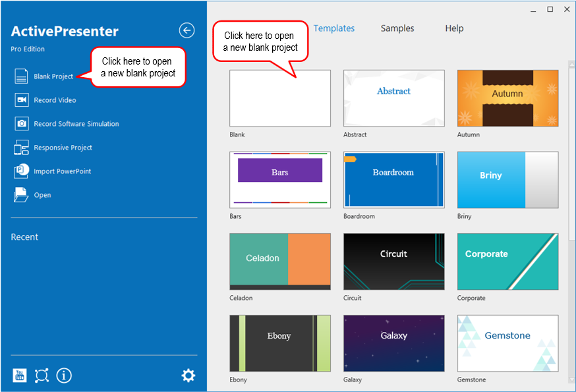Viewport: 576px width, 392px height.
Task: Open the YouTube channel icon
Action: tap(20, 376)
